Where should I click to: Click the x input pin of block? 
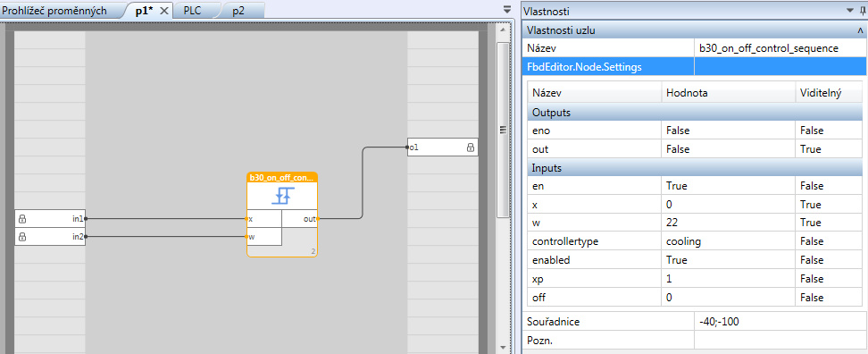point(246,219)
